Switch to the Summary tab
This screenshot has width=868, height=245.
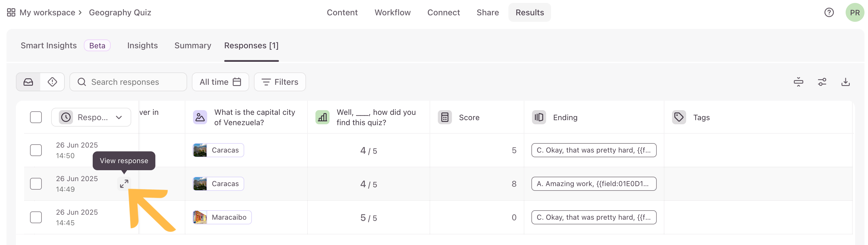click(x=193, y=45)
